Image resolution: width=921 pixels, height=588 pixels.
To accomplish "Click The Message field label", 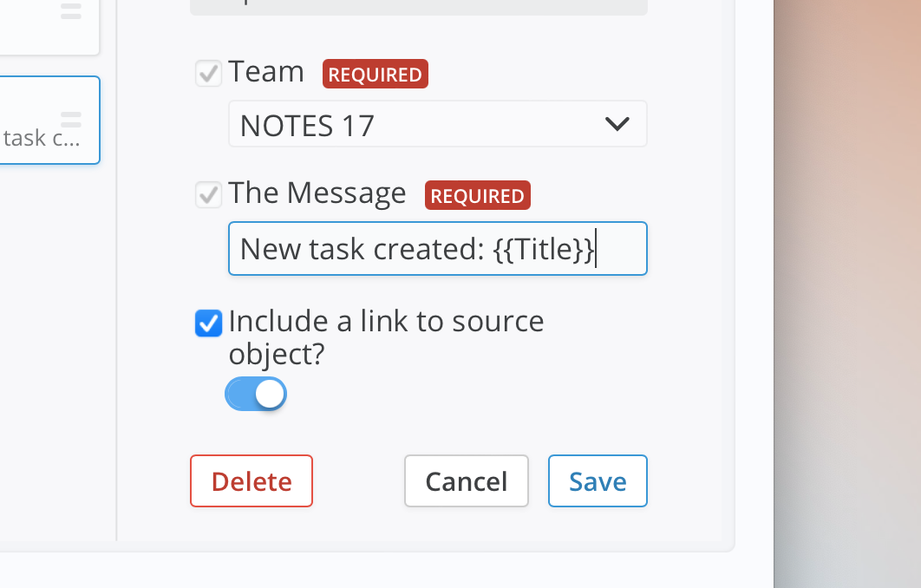I will [x=317, y=193].
